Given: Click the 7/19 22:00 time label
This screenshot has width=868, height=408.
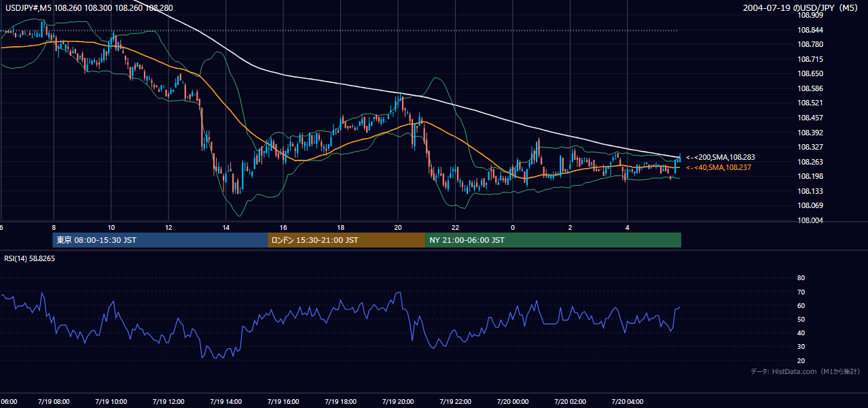Looking at the screenshot, I should (455, 402).
